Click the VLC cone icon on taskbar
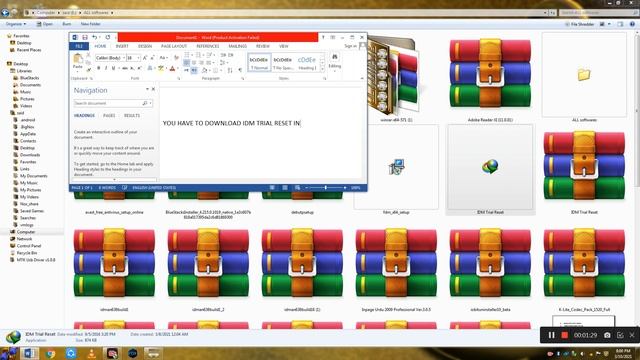Image resolution: width=640 pixels, height=360 pixels. [92, 353]
